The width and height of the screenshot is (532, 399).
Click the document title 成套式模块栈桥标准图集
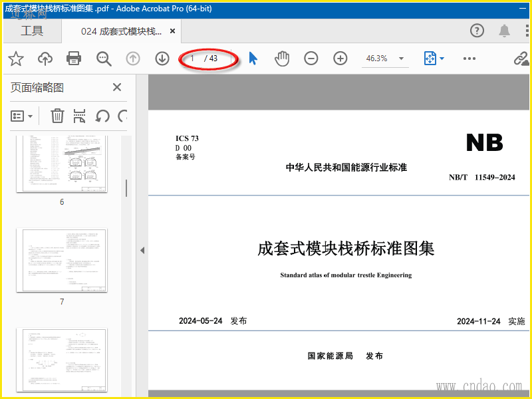coord(346,248)
